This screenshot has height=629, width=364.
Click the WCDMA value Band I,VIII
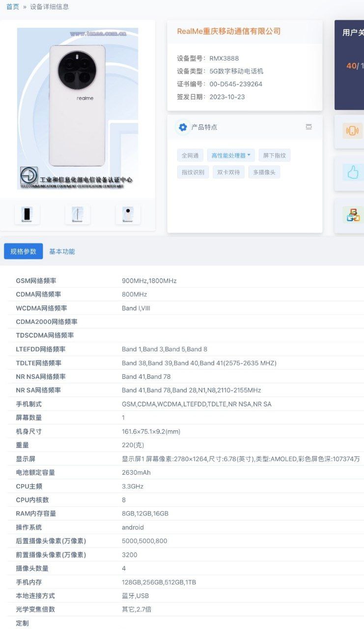tap(136, 308)
